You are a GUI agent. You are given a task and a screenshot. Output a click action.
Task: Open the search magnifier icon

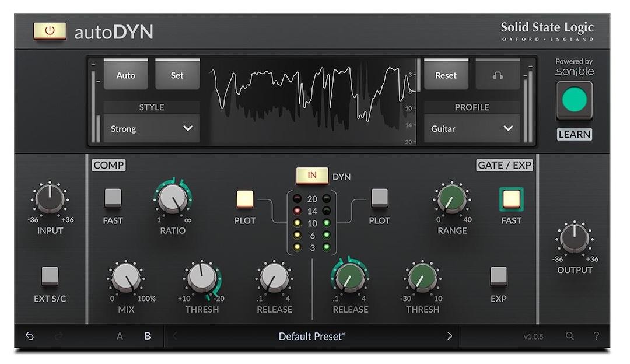(570, 336)
